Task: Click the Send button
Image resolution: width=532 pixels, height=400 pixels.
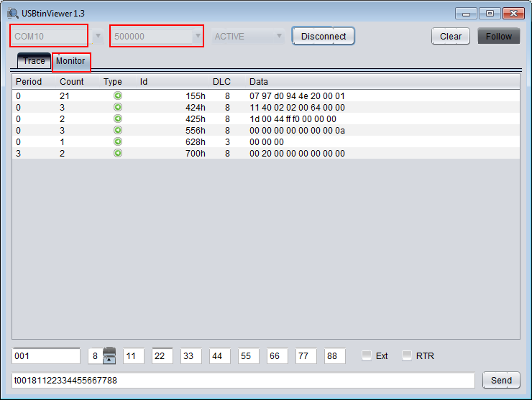Action: point(501,380)
